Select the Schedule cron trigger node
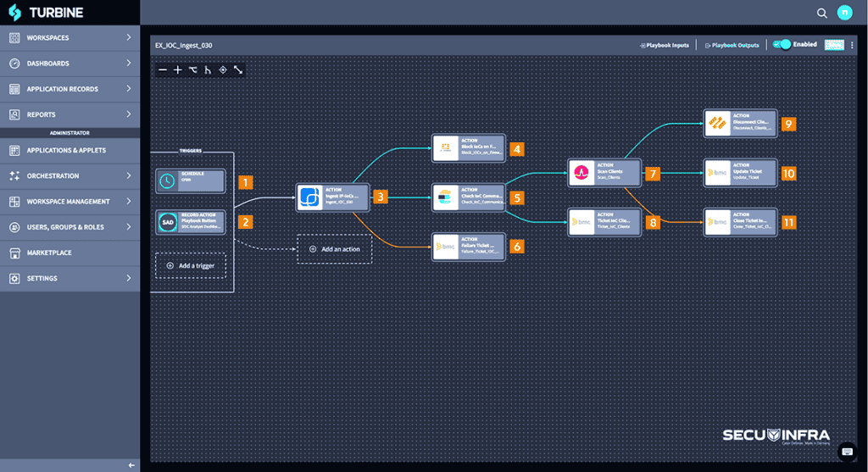The image size is (868, 472). click(191, 181)
